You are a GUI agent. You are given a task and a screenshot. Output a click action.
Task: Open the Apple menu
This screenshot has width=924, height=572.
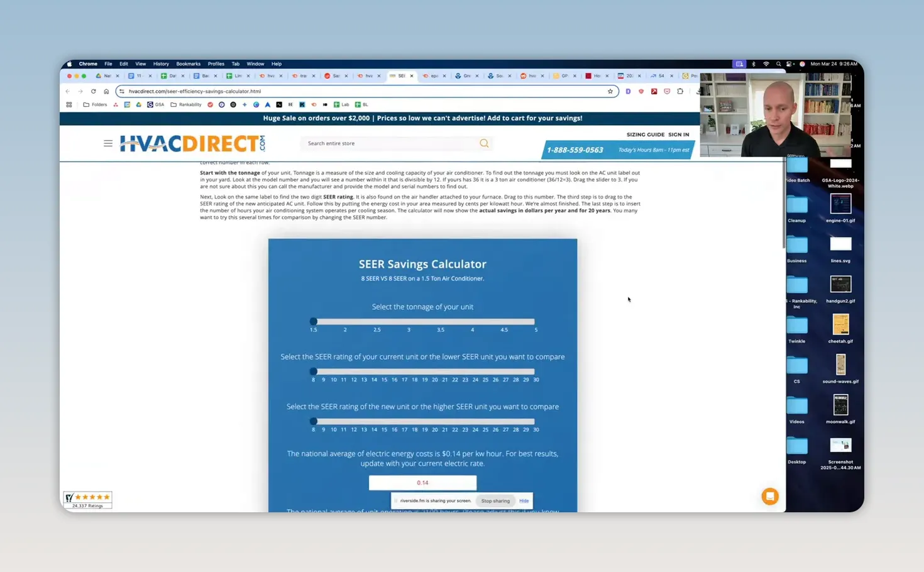click(69, 63)
